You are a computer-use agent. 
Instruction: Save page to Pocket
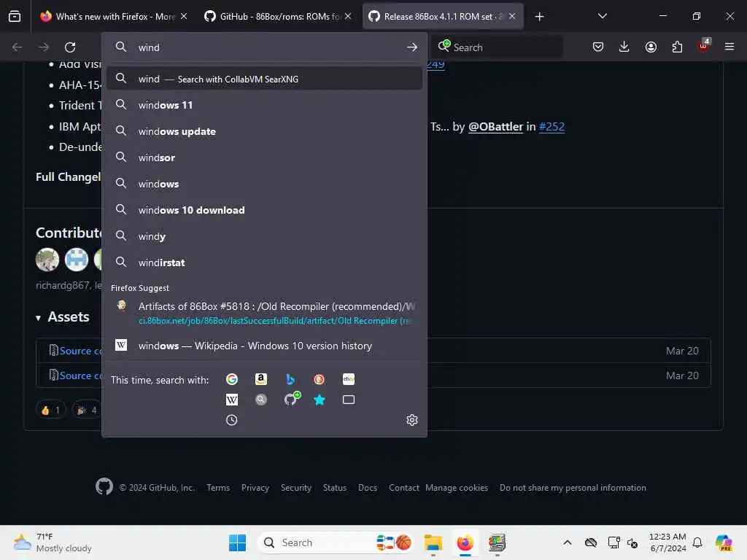[x=598, y=47]
